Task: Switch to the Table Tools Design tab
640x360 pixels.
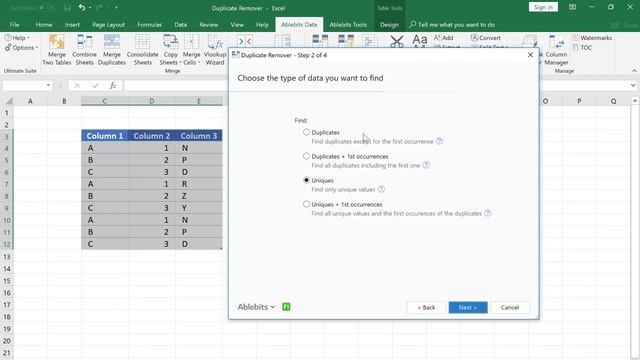Action: (389, 24)
